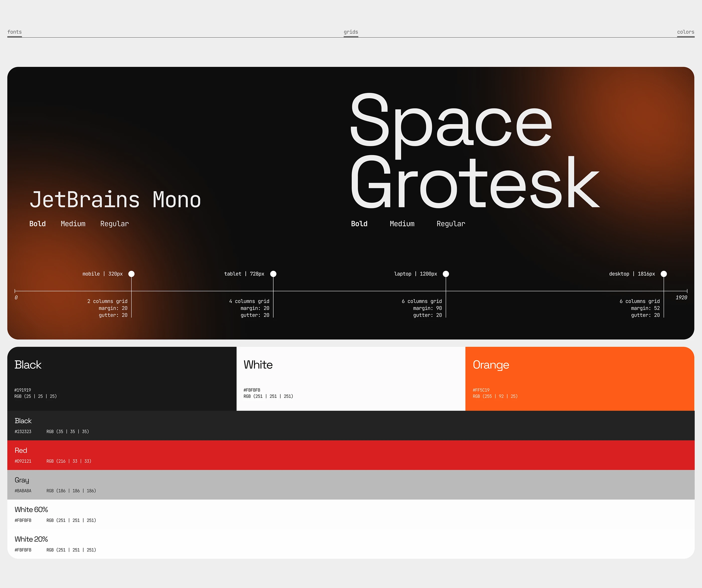Choose Medium weight under JetBrains Mono
This screenshot has width=702, height=588.
pos(73,224)
